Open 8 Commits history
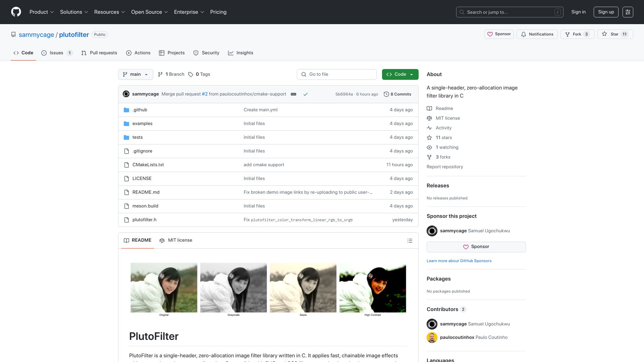This screenshot has width=644, height=362. point(397,94)
